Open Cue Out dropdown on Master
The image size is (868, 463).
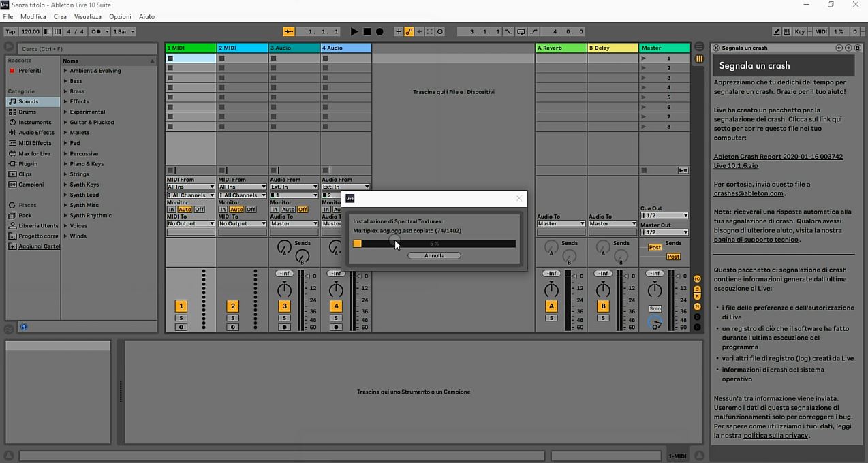coord(664,215)
